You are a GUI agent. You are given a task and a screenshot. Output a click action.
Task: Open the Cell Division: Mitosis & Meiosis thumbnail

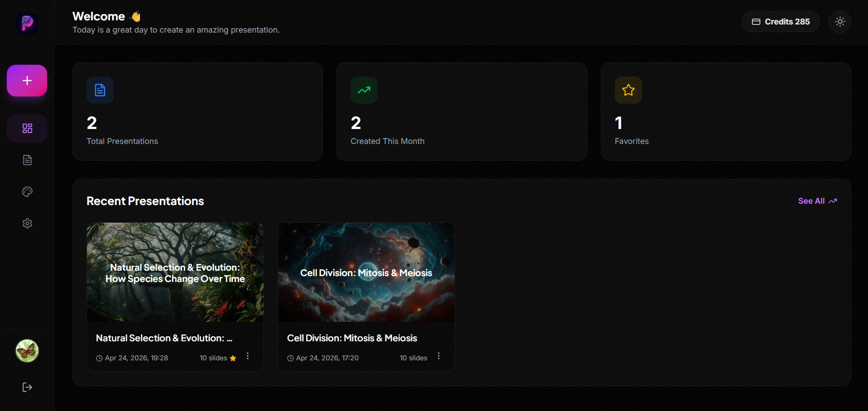click(x=366, y=272)
